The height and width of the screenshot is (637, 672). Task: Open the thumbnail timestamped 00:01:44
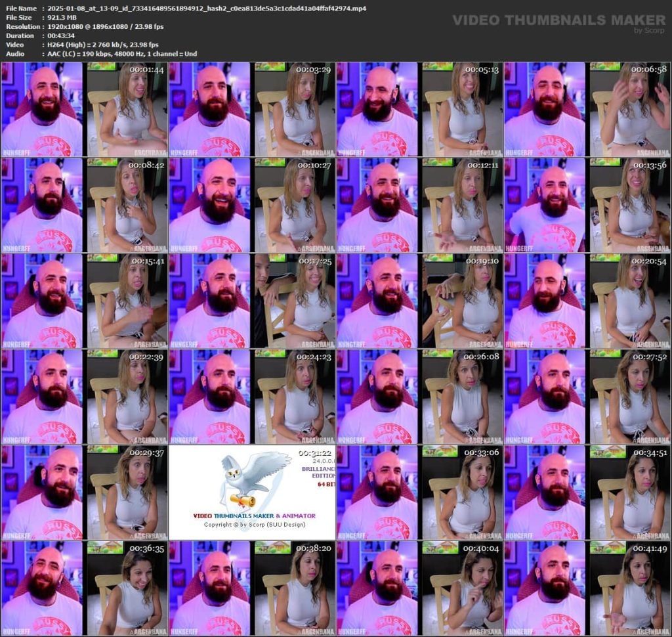tap(85, 109)
